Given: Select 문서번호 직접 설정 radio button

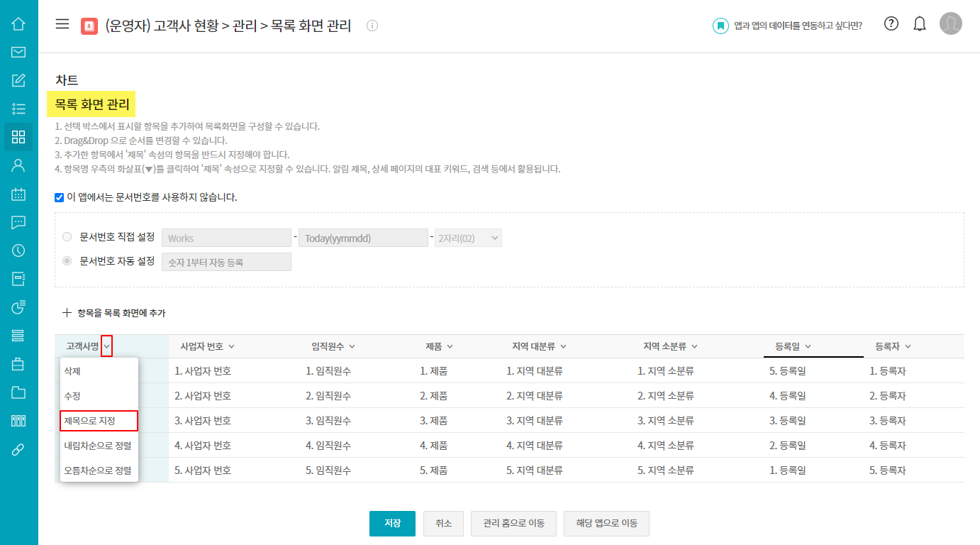Looking at the screenshot, I should [67, 237].
